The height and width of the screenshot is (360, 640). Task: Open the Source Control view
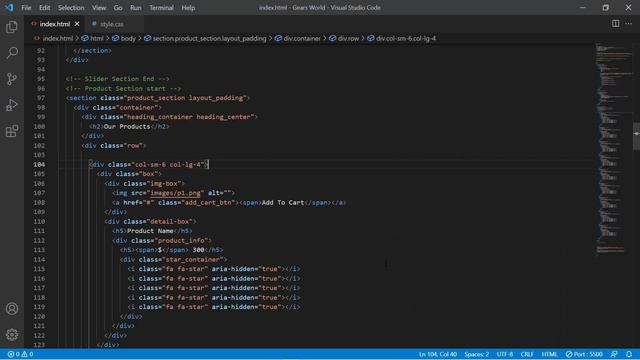[12, 79]
